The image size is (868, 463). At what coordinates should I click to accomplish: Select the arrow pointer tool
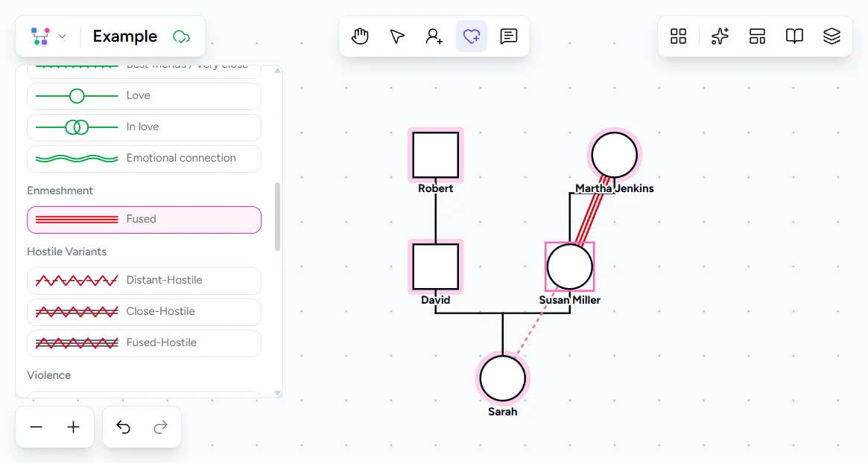397,36
